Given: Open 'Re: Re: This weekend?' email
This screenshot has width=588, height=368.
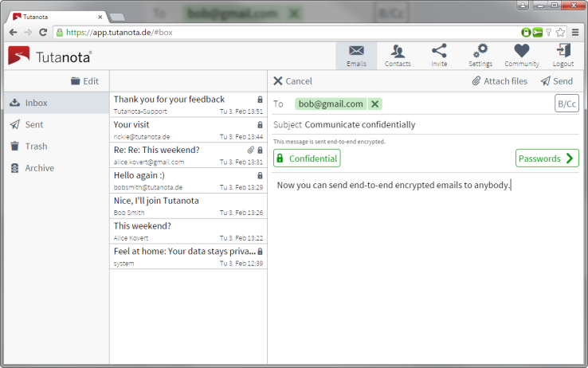Looking at the screenshot, I should click(x=188, y=155).
